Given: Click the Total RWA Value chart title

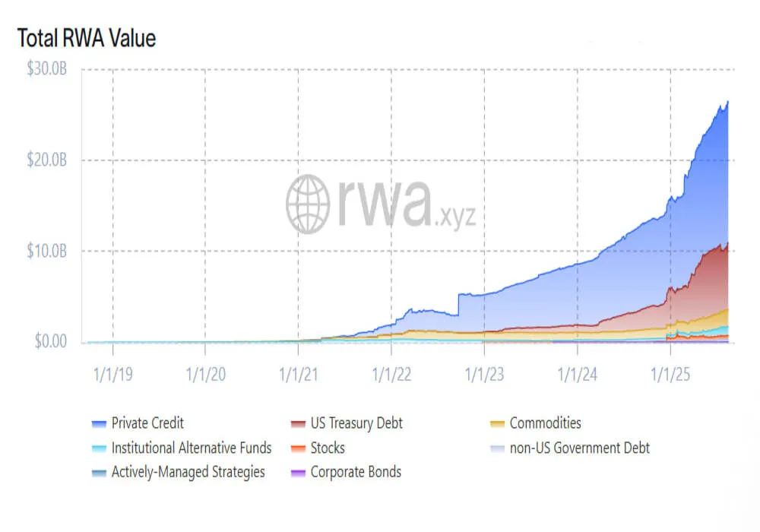Looking at the screenshot, I should coord(87,38).
